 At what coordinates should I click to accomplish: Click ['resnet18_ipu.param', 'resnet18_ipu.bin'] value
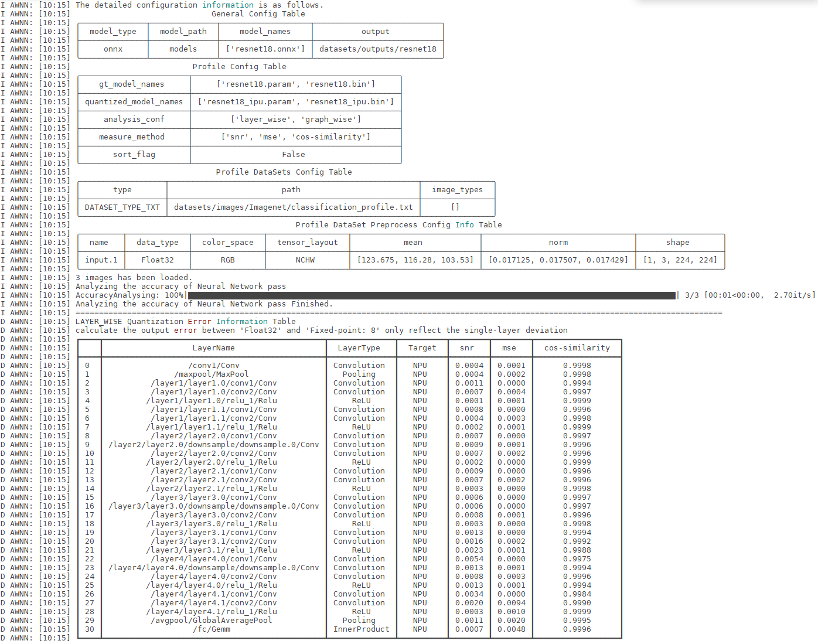[x=296, y=102]
